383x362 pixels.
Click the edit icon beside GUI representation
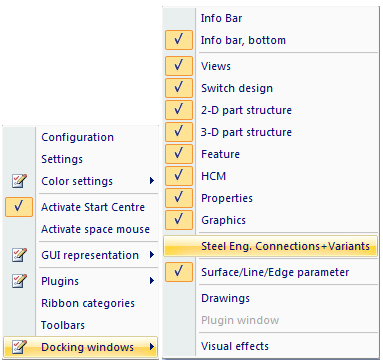click(19, 255)
